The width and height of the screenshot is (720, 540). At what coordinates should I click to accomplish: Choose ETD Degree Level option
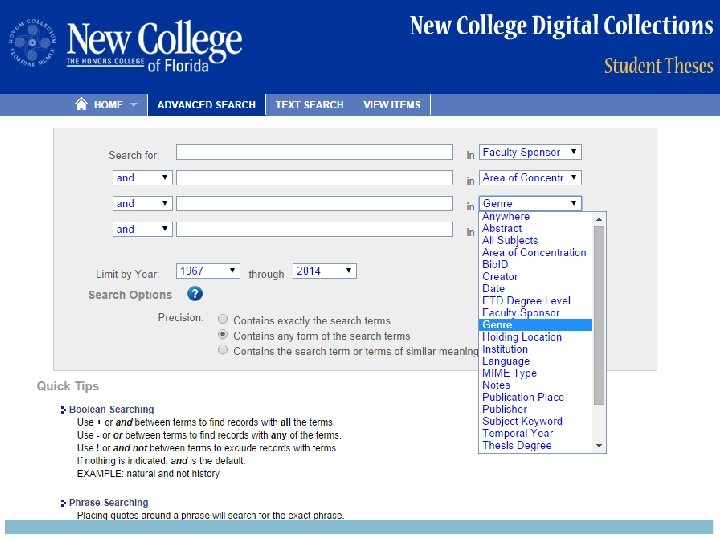click(535, 301)
